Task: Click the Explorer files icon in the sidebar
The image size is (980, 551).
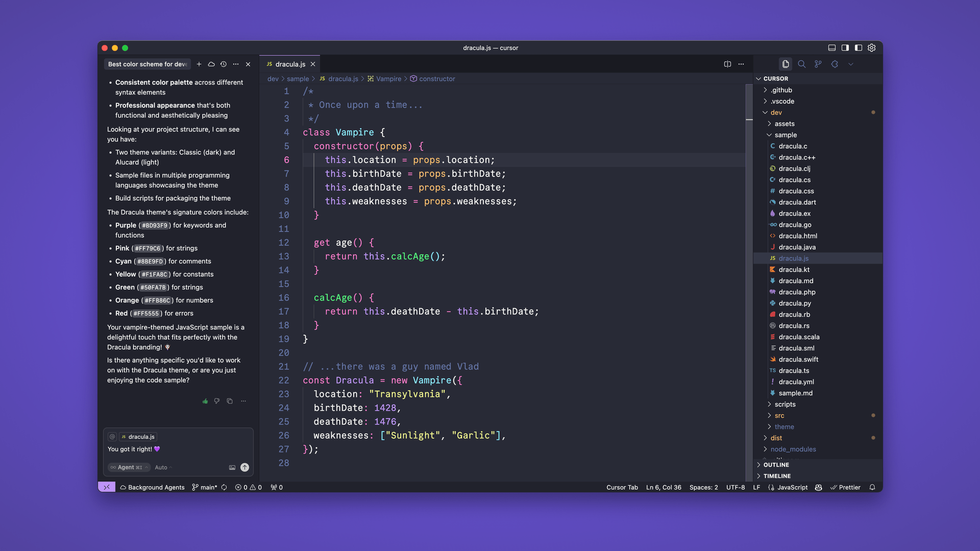Action: pyautogui.click(x=785, y=64)
